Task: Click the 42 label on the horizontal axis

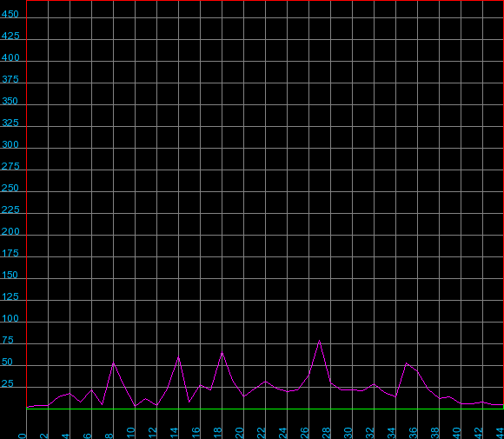Action: pyautogui.click(x=478, y=433)
